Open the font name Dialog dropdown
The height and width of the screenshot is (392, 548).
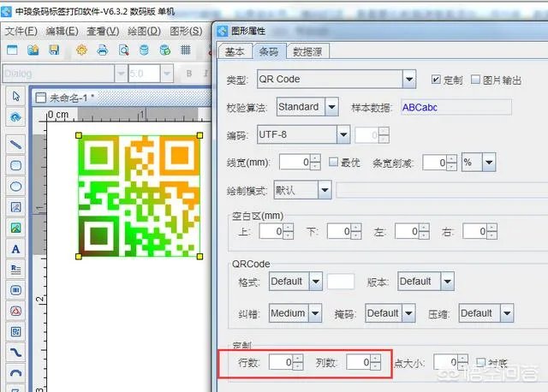[x=121, y=74]
